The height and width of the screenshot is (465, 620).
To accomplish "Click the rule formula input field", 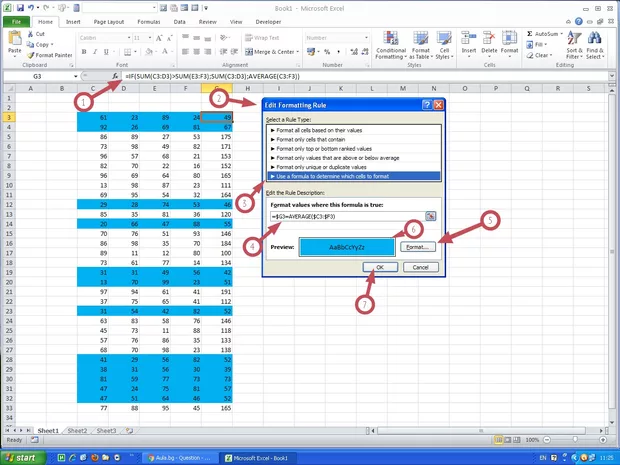I will point(347,216).
